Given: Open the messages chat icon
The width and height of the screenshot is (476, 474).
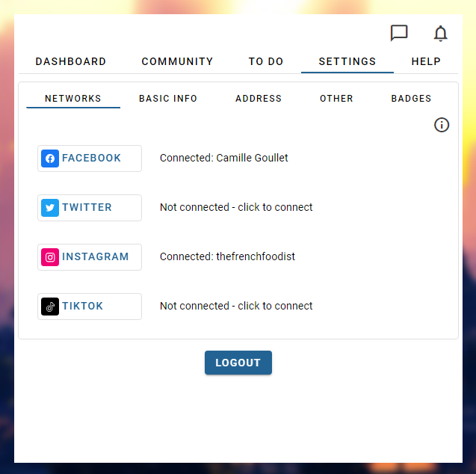Looking at the screenshot, I should pos(398,33).
